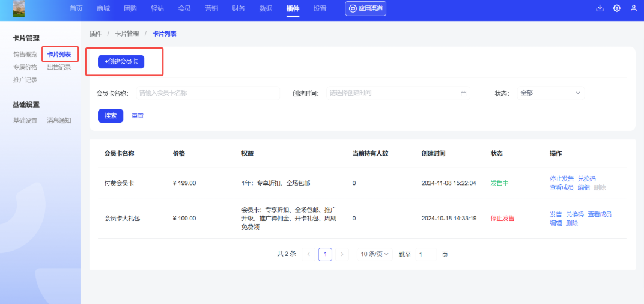
Task: Click the 重置 reset link
Action: tap(138, 116)
